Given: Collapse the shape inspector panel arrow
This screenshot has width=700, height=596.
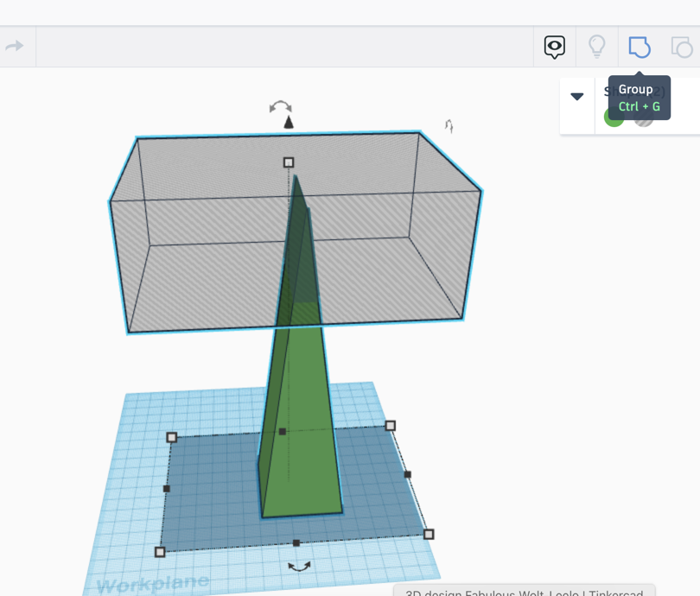Looking at the screenshot, I should 577,97.
